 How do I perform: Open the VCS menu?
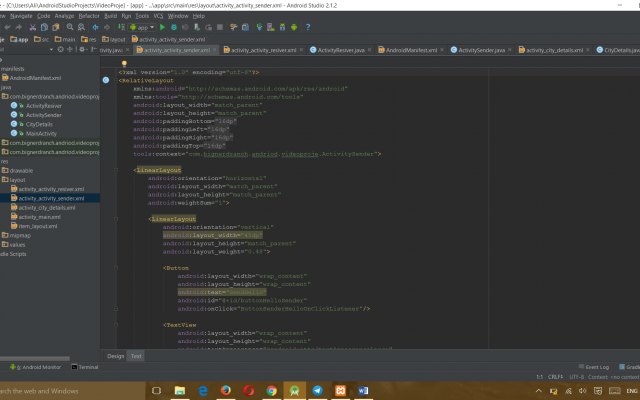(x=158, y=16)
